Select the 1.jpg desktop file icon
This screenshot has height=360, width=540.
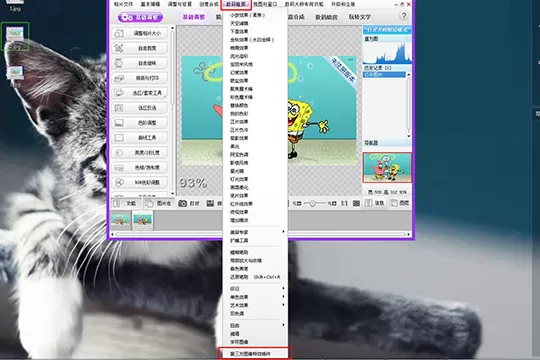click(15, 5)
